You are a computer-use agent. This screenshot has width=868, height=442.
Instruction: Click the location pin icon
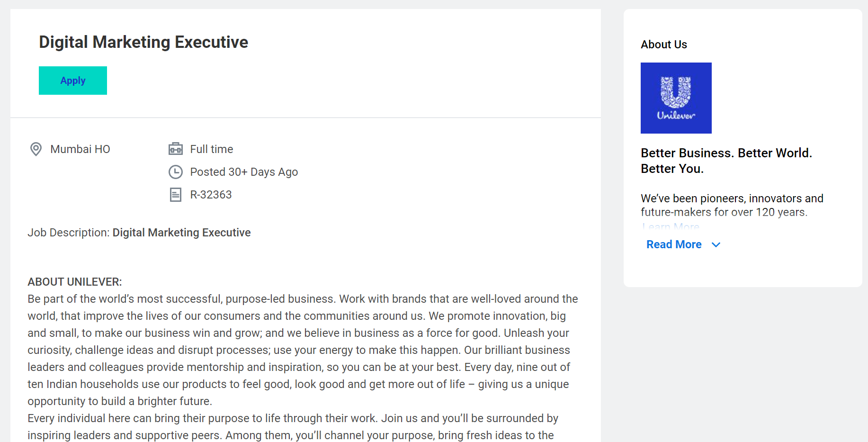coord(36,149)
